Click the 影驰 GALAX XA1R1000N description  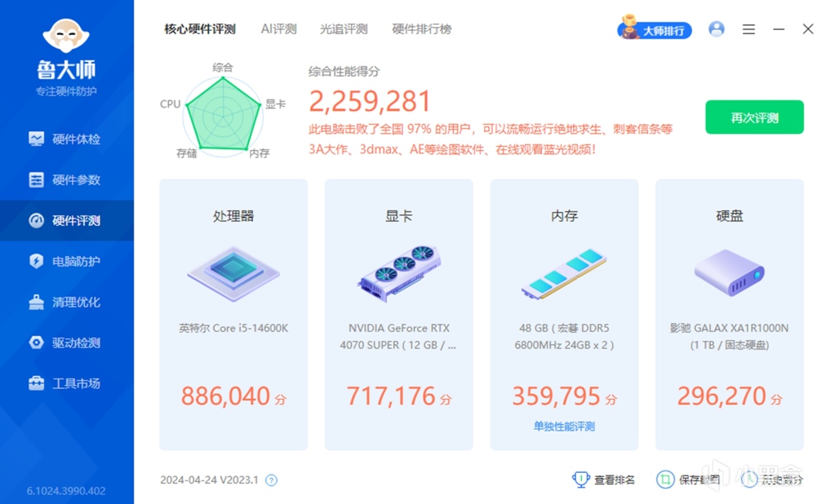tap(729, 336)
